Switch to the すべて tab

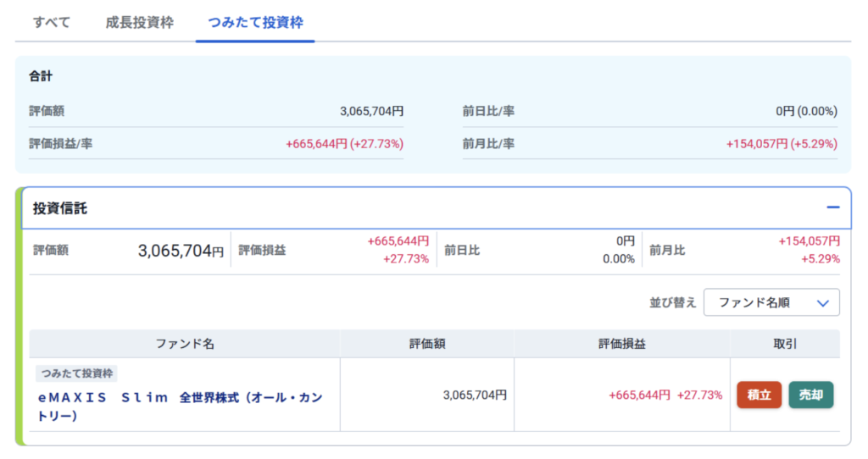[52, 22]
